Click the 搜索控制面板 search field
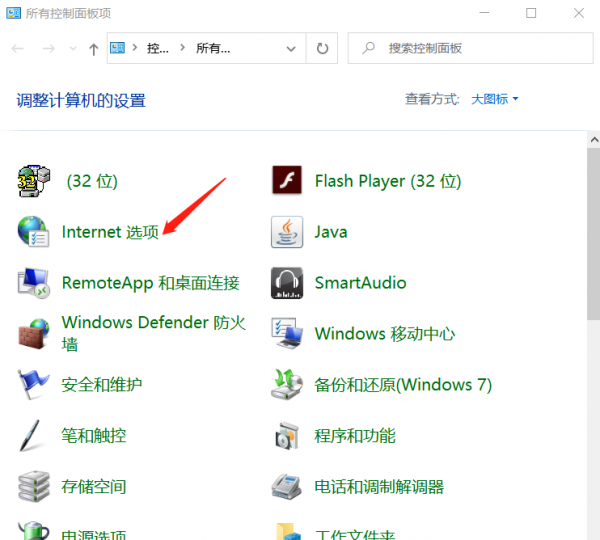The width and height of the screenshot is (600, 540). coord(470,48)
